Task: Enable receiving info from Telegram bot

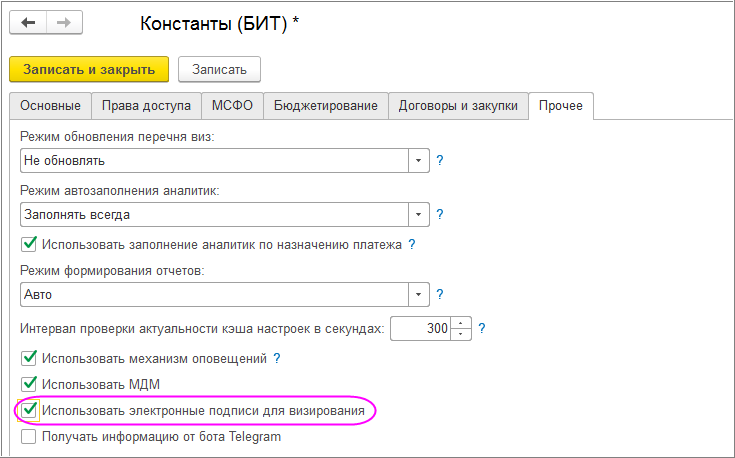Action: 29,436
